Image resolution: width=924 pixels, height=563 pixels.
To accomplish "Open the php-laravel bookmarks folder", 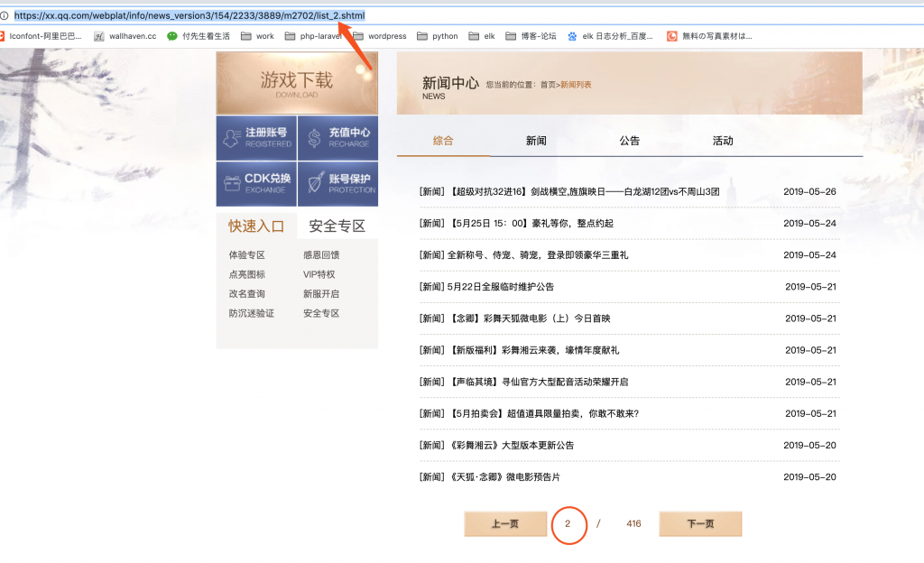I will pos(313,36).
